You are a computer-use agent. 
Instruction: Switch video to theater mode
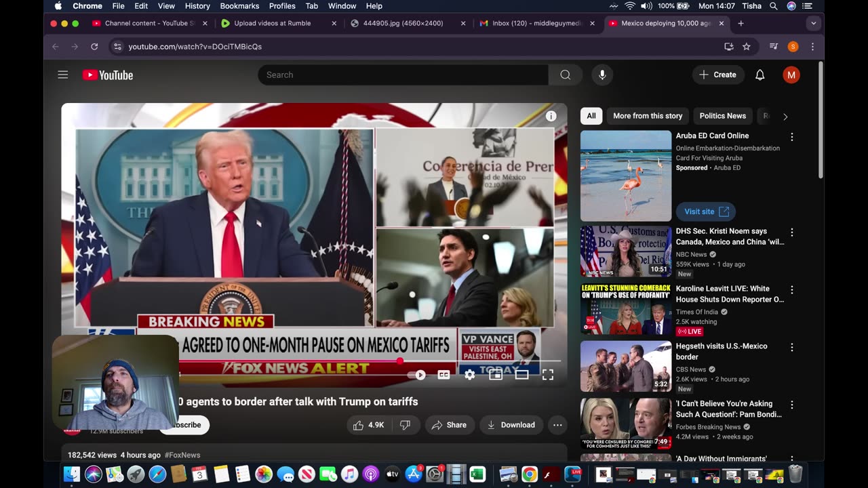pyautogui.click(x=521, y=375)
